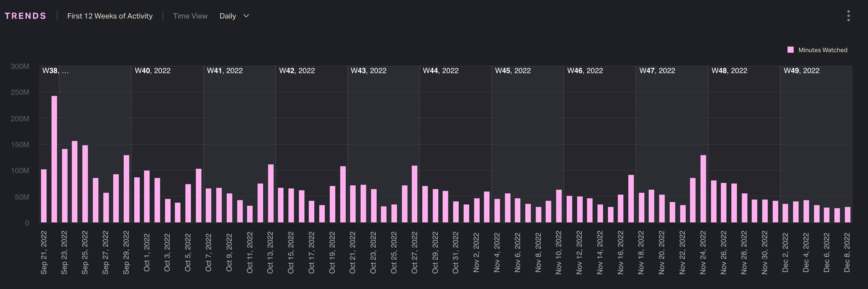This screenshot has height=289, width=868.
Task: Click the W42, 2022 week marker
Action: tap(296, 71)
